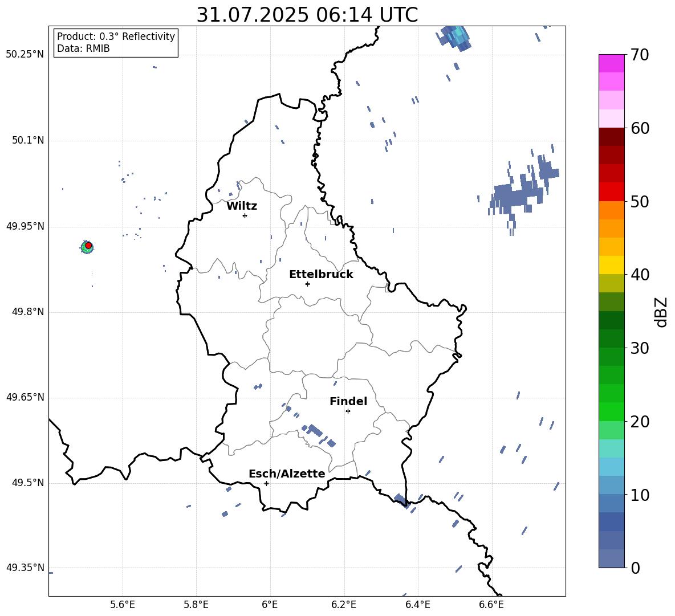Image resolution: width=675 pixels, height=616 pixels.
Task: Click the cross marker under Ettelbruck
Action: click(x=307, y=284)
